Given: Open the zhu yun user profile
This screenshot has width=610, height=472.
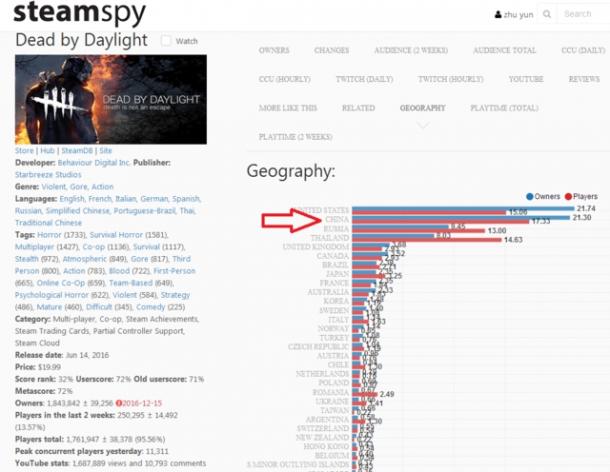Looking at the screenshot, I should 514,15.
